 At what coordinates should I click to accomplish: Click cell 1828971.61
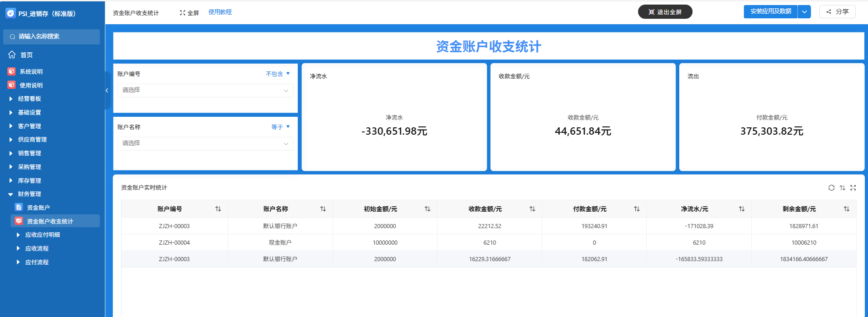(x=804, y=226)
